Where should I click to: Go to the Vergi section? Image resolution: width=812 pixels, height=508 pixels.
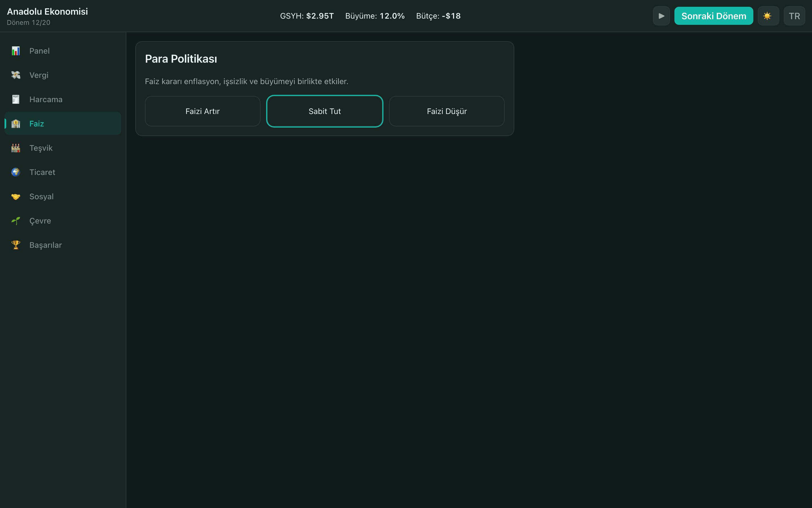(63, 75)
